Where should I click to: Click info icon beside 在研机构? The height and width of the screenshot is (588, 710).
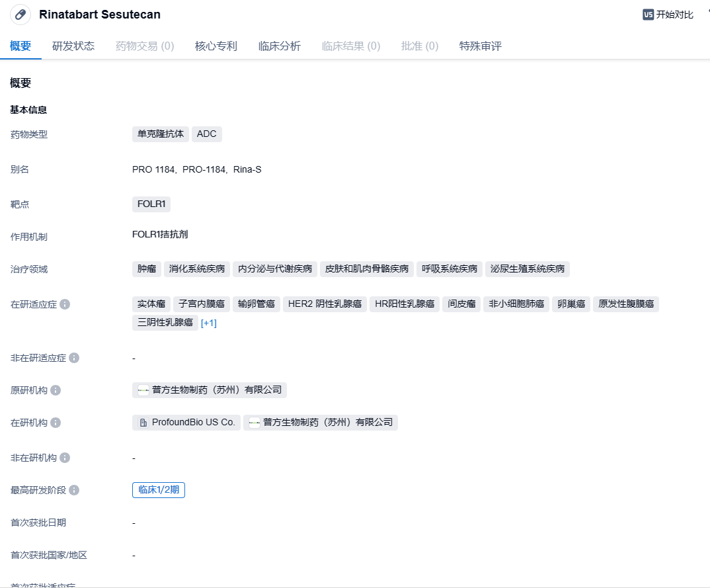[x=56, y=423]
